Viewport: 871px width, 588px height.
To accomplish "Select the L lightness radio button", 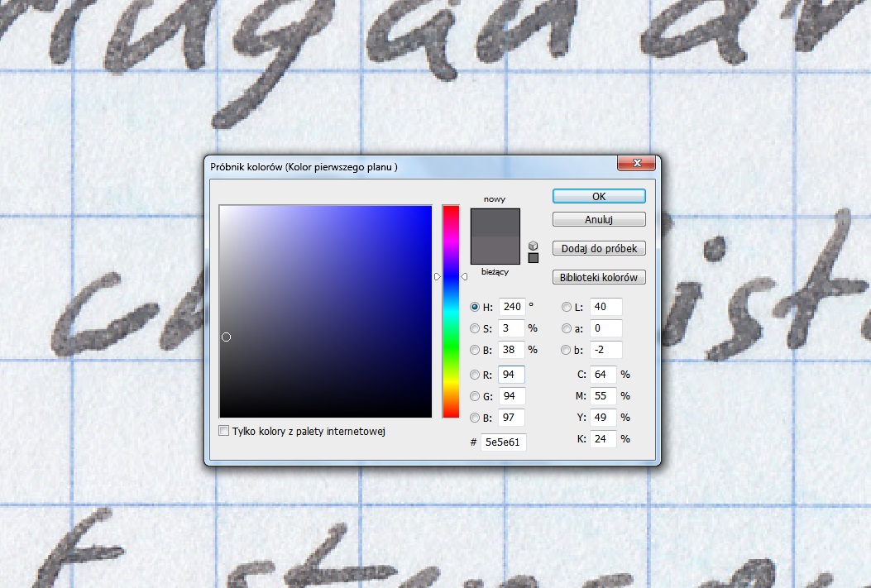I will point(567,307).
